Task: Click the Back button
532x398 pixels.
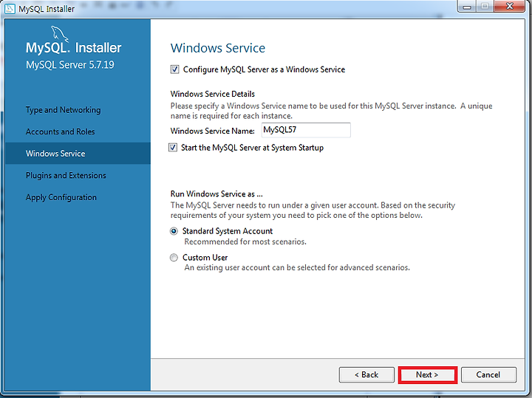Action: click(x=366, y=374)
